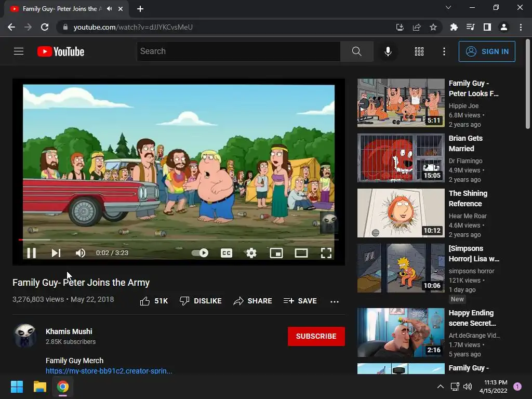
Task: Select the Family Guy- Peter Joins tab
Action: coord(62,9)
